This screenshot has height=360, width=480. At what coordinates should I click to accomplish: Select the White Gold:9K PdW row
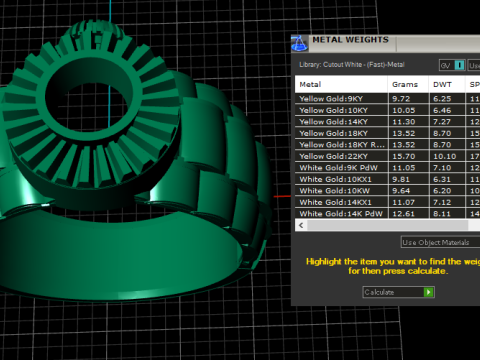[387, 168]
